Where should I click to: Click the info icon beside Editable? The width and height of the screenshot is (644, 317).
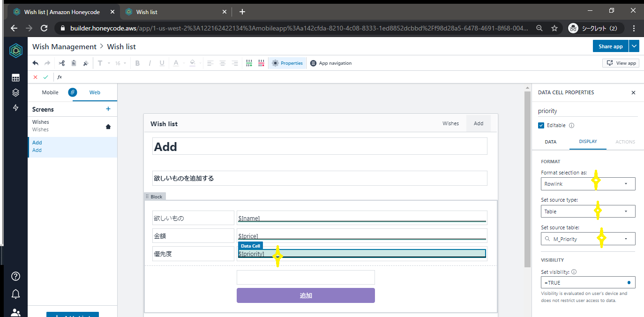click(x=571, y=126)
